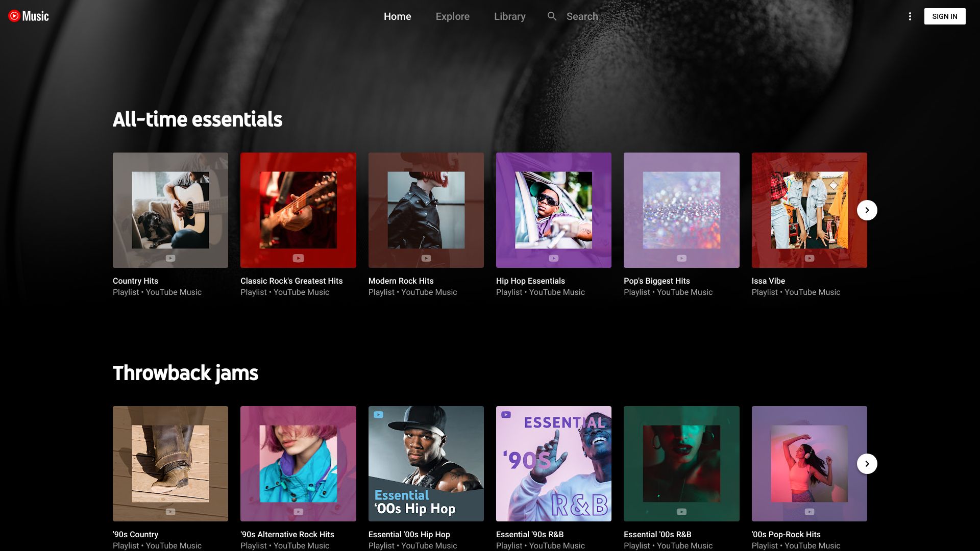The height and width of the screenshot is (551, 980).
Task: Click YouTube Music under Country Hits
Action: (174, 292)
